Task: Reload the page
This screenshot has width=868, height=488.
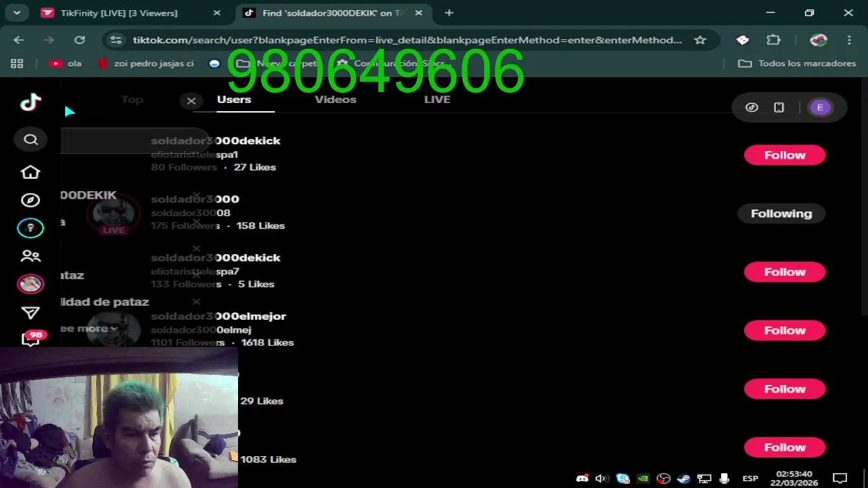Action: (x=79, y=40)
